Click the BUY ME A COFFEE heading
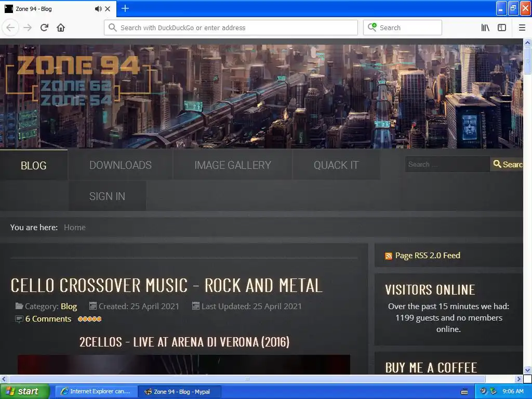 [x=431, y=368]
